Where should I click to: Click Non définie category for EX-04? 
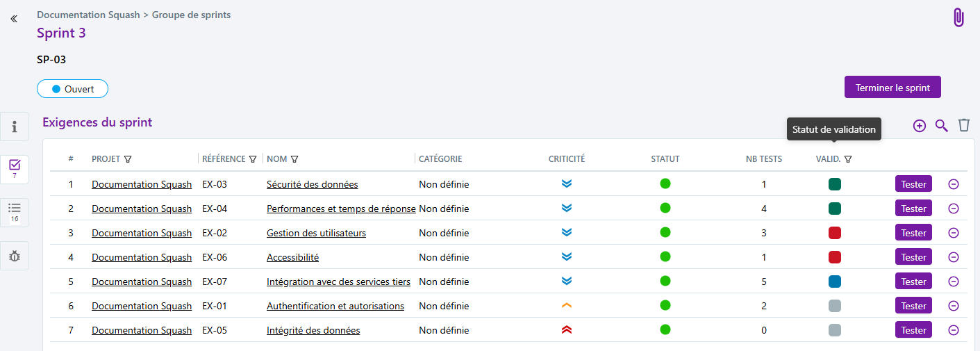(x=444, y=209)
